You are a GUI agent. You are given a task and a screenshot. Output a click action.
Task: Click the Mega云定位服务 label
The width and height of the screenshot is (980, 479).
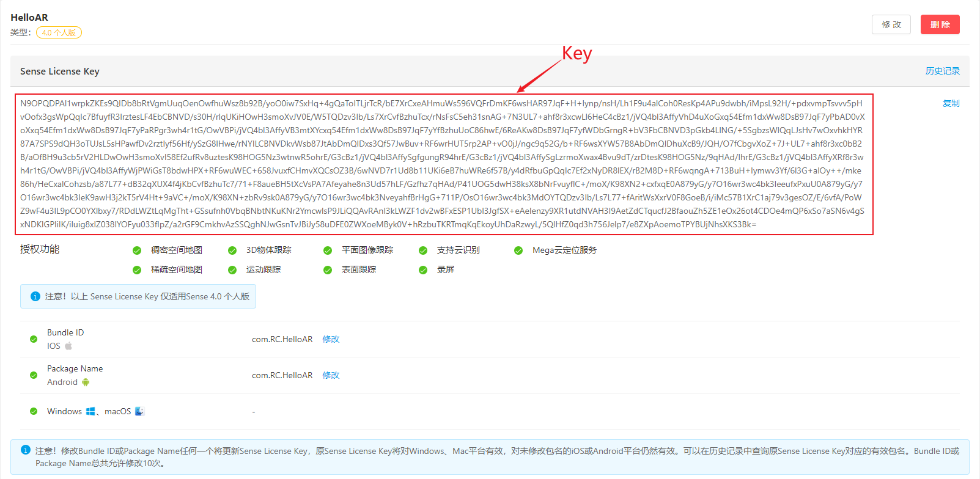coord(564,250)
